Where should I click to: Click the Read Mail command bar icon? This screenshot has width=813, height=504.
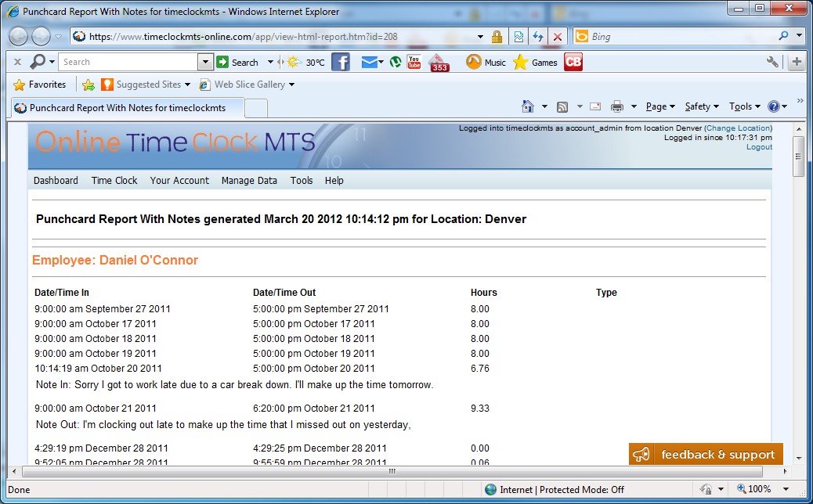(x=595, y=106)
